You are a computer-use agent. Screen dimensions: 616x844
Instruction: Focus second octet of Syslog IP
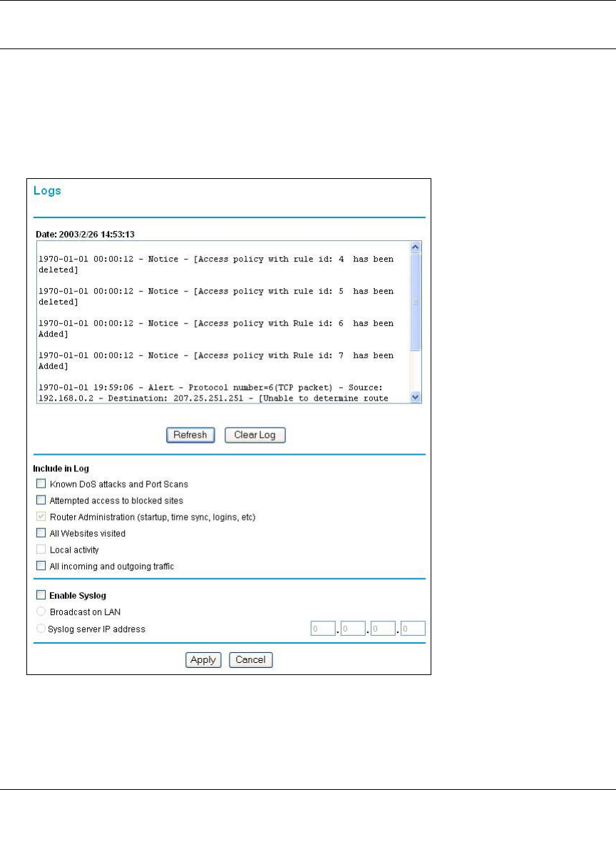[353, 629]
